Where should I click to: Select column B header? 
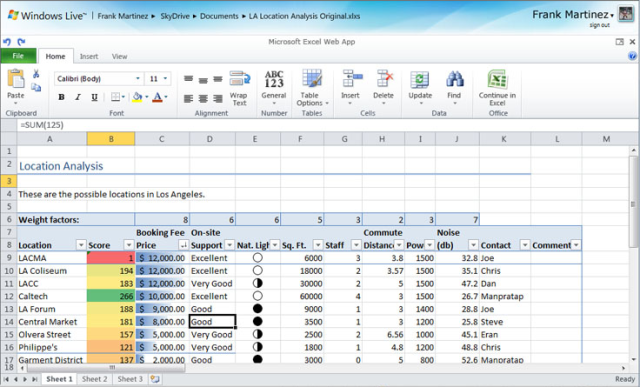111,139
